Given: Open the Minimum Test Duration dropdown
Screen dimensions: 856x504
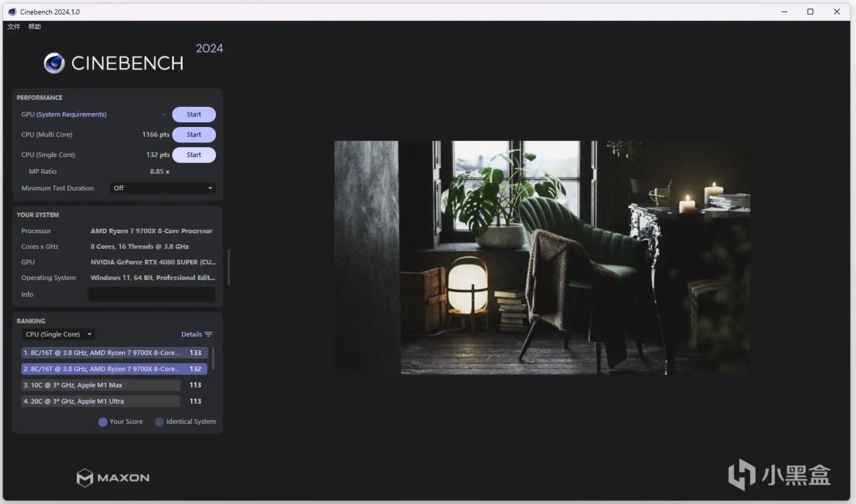Looking at the screenshot, I should [163, 188].
